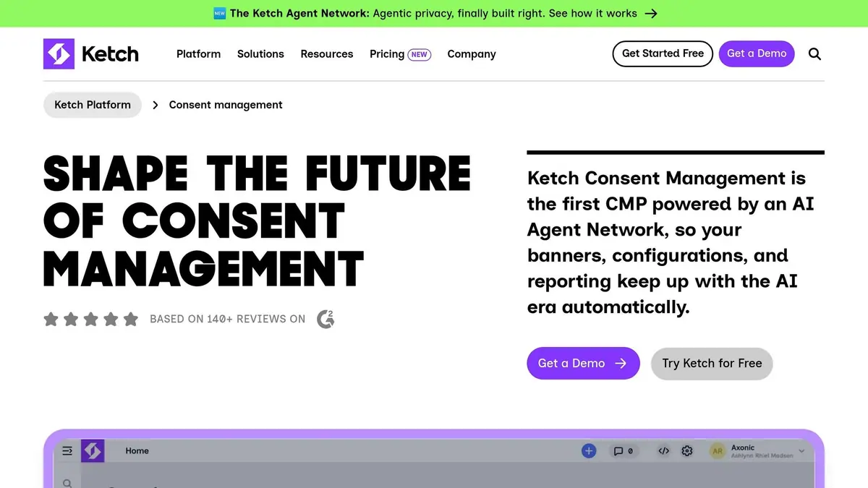Click the Try Ketch for Free button

point(712,363)
